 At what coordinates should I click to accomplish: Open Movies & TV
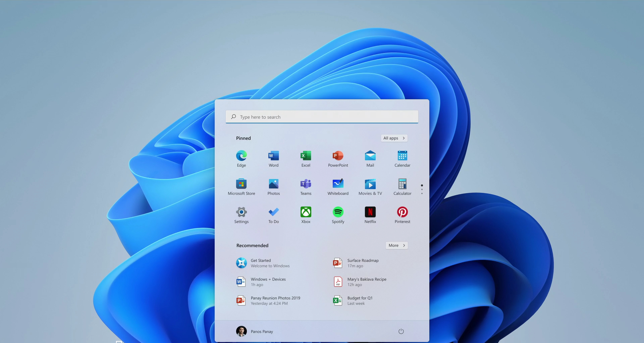coord(370,187)
